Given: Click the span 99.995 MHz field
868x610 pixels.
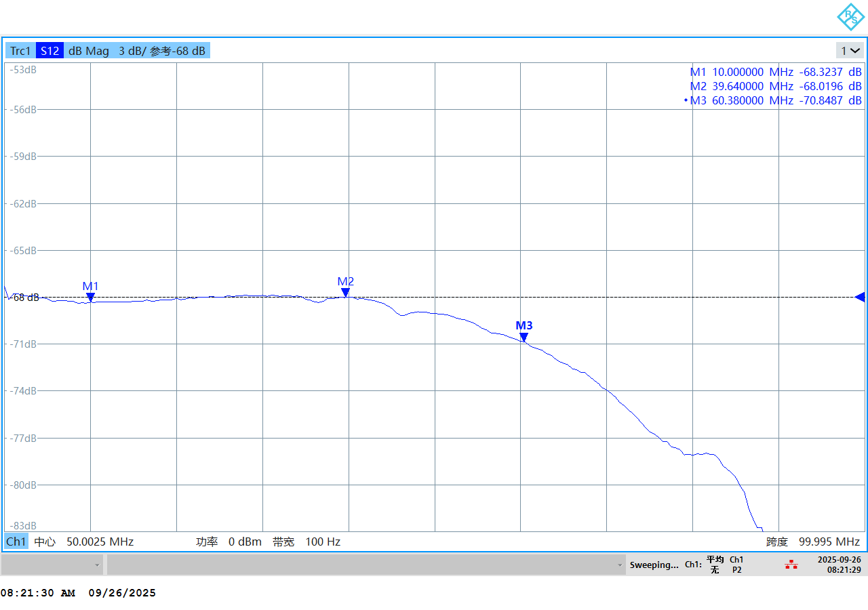Looking at the screenshot, I should pos(829,542).
